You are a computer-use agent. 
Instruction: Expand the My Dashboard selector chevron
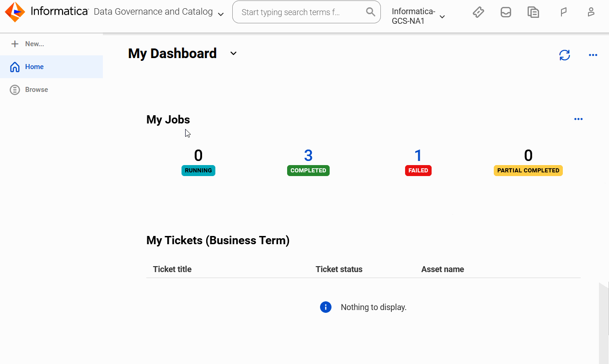[233, 54]
